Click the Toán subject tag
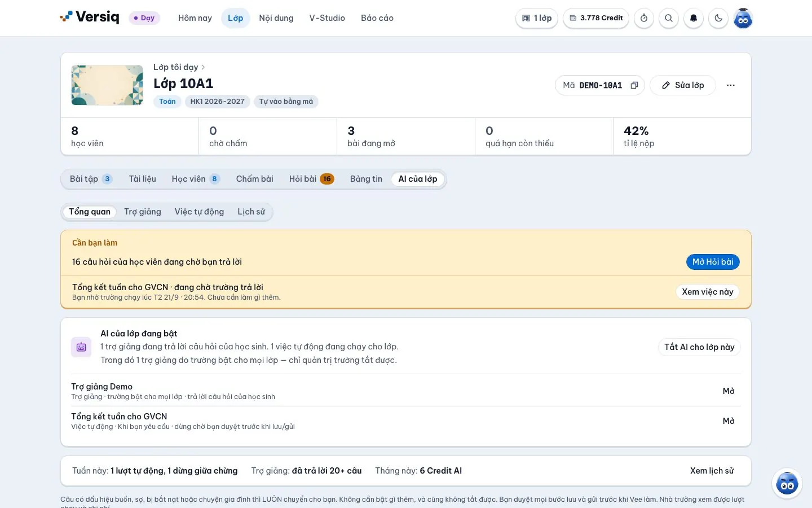812x508 pixels. pyautogui.click(x=167, y=102)
